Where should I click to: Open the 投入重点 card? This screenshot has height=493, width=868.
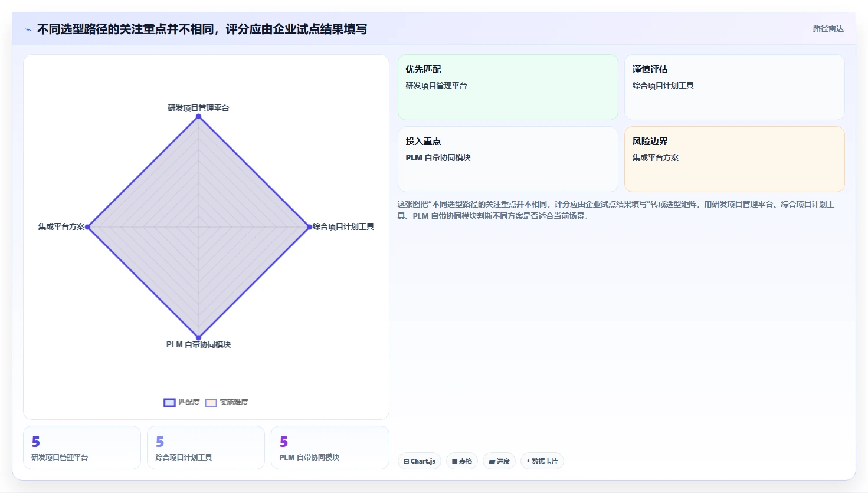508,159
